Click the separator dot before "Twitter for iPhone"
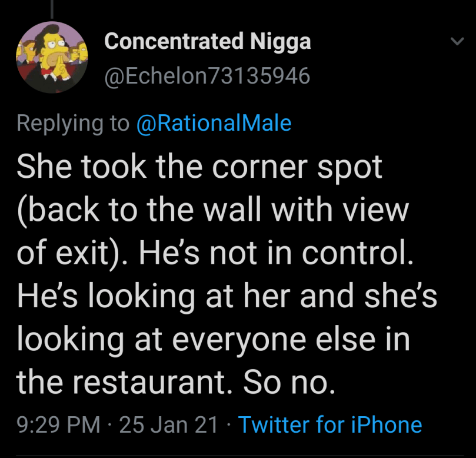This screenshot has height=458, width=476. coord(228,424)
